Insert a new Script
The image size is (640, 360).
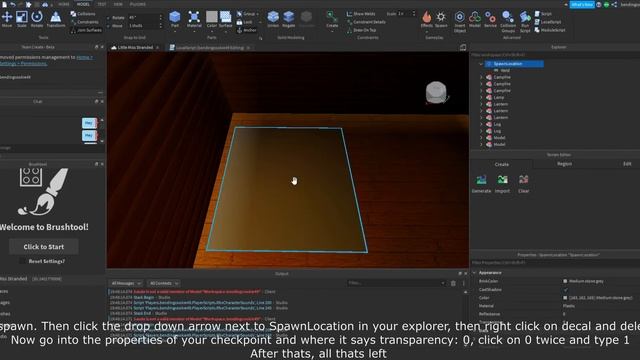[543, 14]
